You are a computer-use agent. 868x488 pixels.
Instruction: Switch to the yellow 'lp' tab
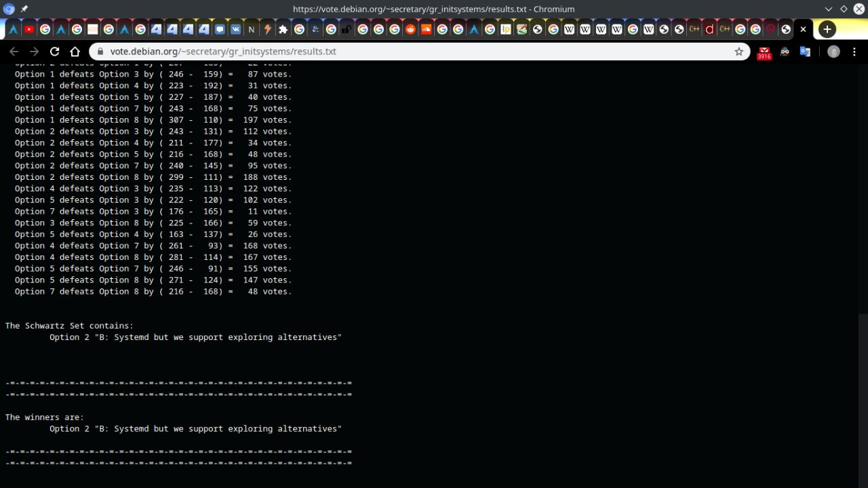pyautogui.click(x=506, y=29)
